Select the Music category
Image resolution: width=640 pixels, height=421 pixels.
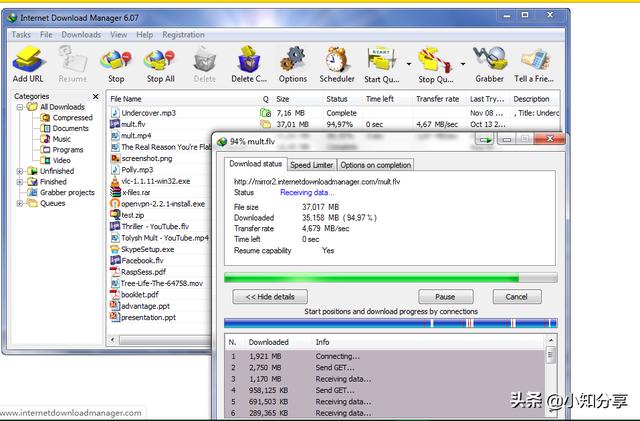click(61, 139)
